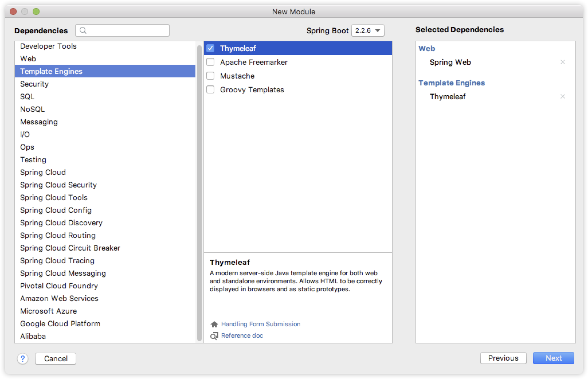Click the help question mark icon
This screenshot has width=588, height=379.
[23, 358]
